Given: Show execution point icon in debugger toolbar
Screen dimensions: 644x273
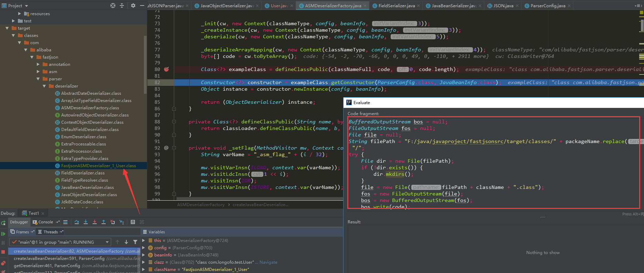Looking at the screenshot, I should tap(65, 222).
